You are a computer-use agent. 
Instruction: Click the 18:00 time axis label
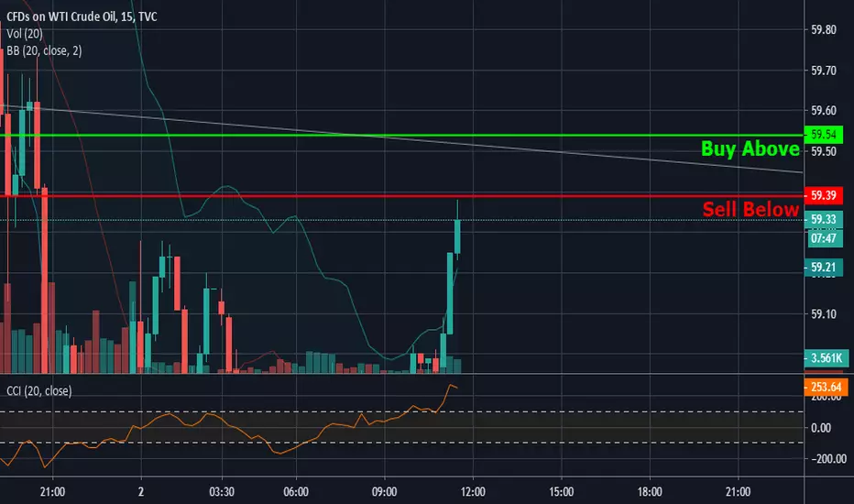point(650,491)
